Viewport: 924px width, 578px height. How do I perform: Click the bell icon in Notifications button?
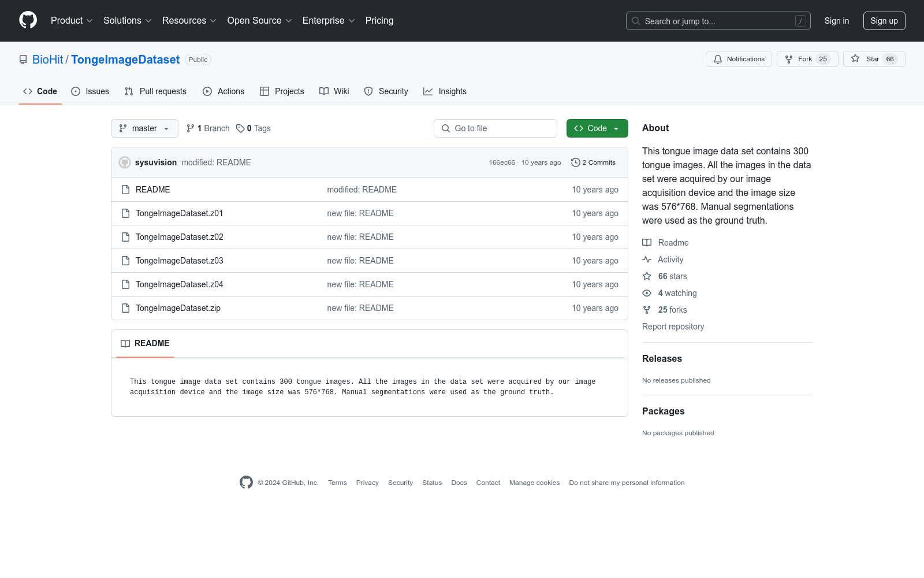(718, 59)
